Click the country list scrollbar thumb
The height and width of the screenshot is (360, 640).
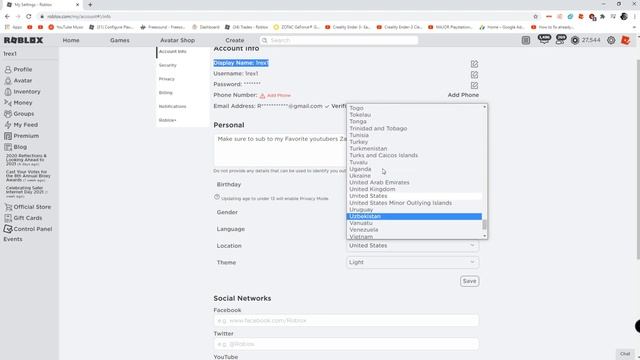(484, 224)
